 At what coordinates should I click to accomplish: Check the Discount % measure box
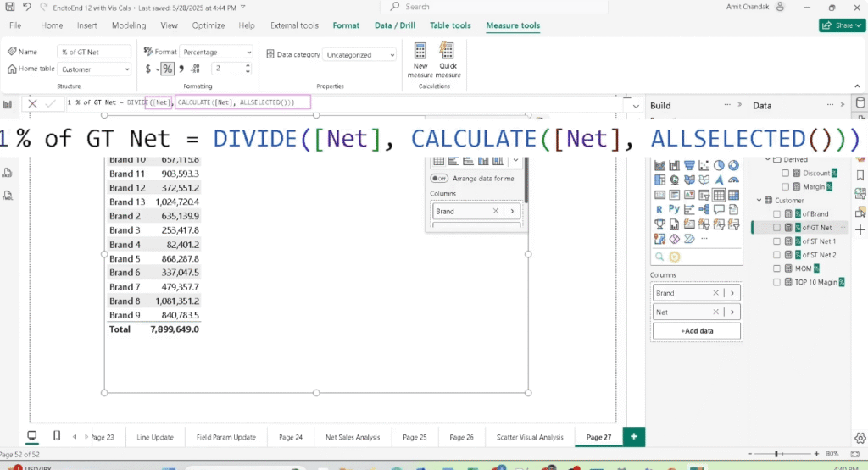tap(785, 173)
